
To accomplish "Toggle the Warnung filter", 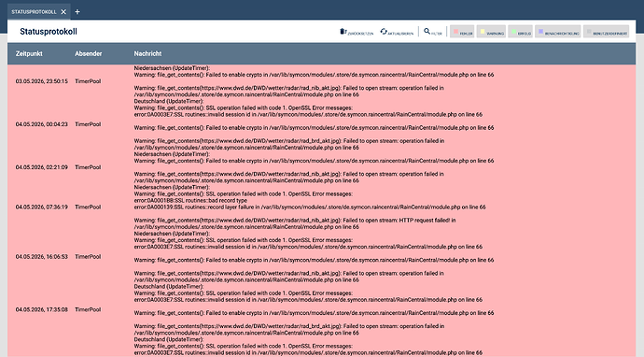I will point(491,32).
